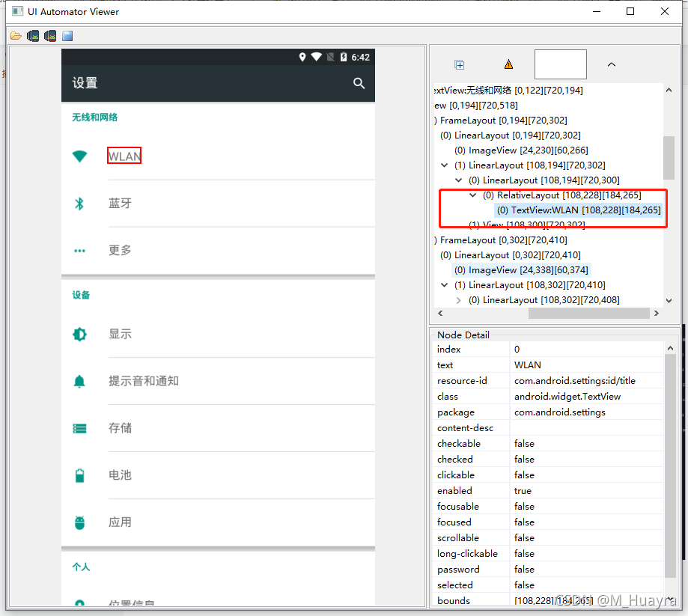Click the resource-id value com.android.settings:id/title

tap(575, 381)
